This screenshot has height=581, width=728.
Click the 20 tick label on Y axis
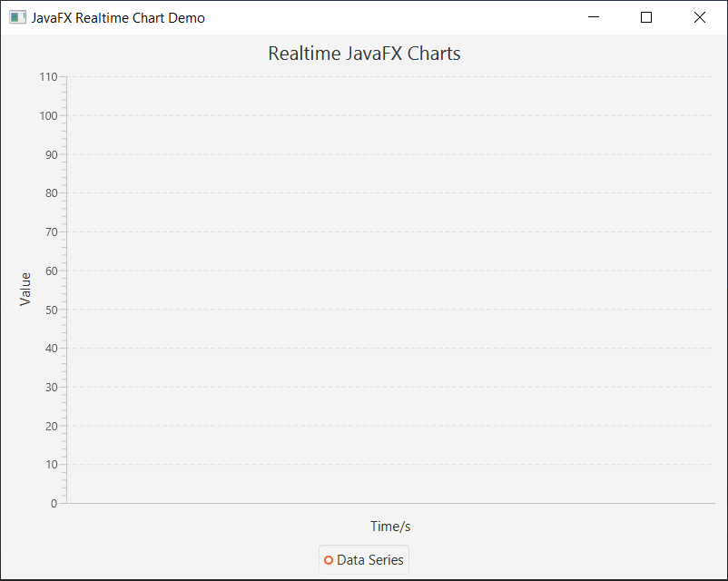click(52, 426)
